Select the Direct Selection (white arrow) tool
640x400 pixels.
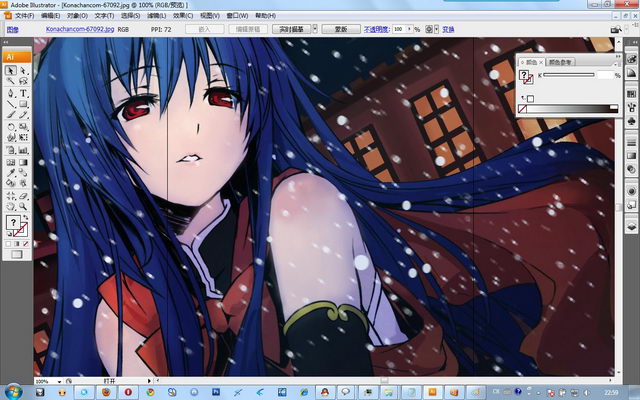[x=23, y=71]
